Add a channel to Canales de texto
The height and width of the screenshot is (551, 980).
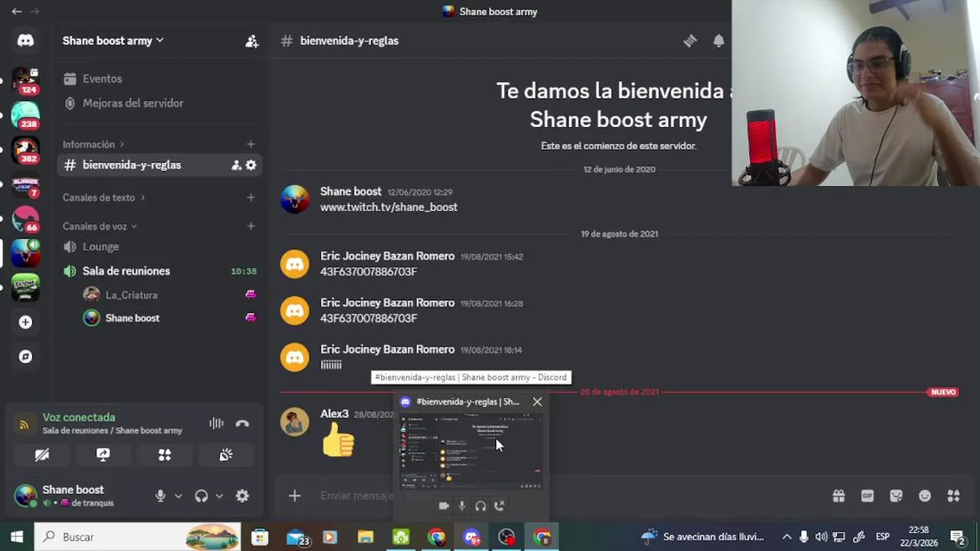click(251, 197)
